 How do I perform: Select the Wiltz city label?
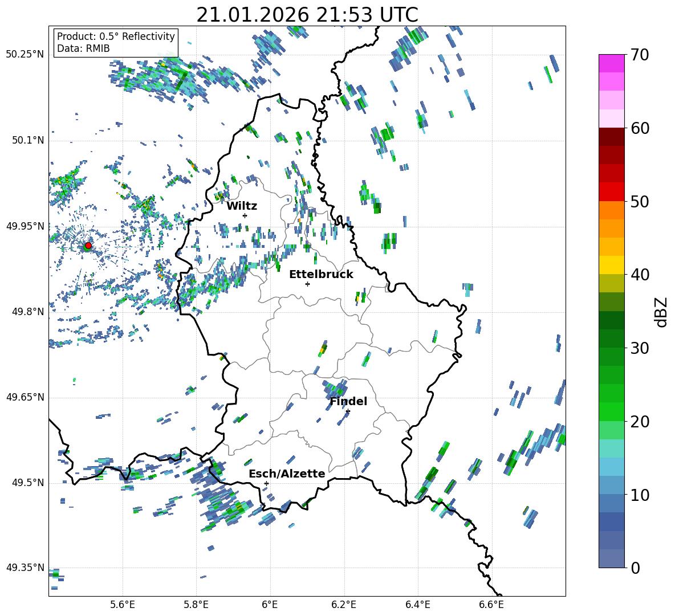tap(242, 206)
